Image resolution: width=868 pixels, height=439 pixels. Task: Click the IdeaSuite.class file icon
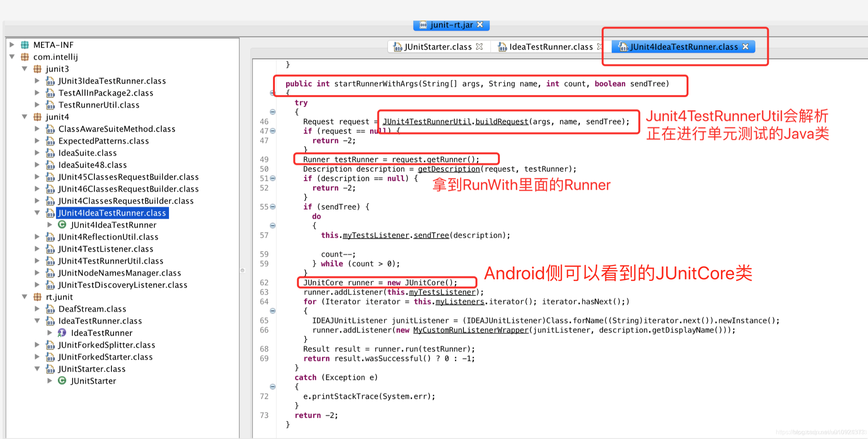point(50,153)
